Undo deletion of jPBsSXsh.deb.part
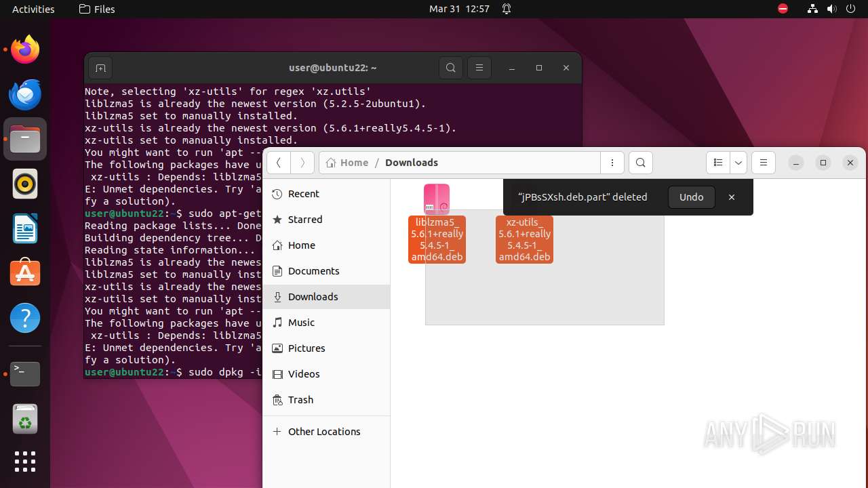The height and width of the screenshot is (488, 868). coord(692,197)
